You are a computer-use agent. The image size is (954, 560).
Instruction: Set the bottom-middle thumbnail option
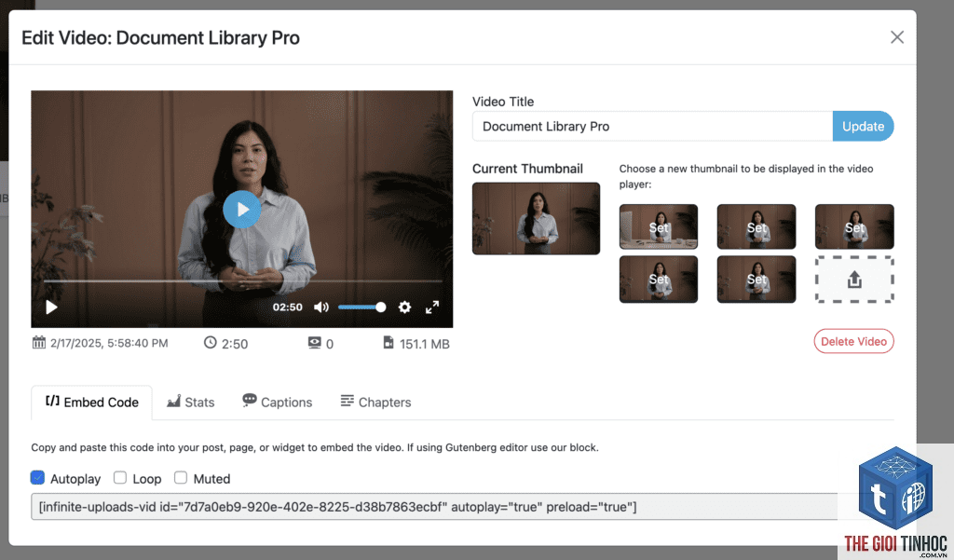pos(756,280)
